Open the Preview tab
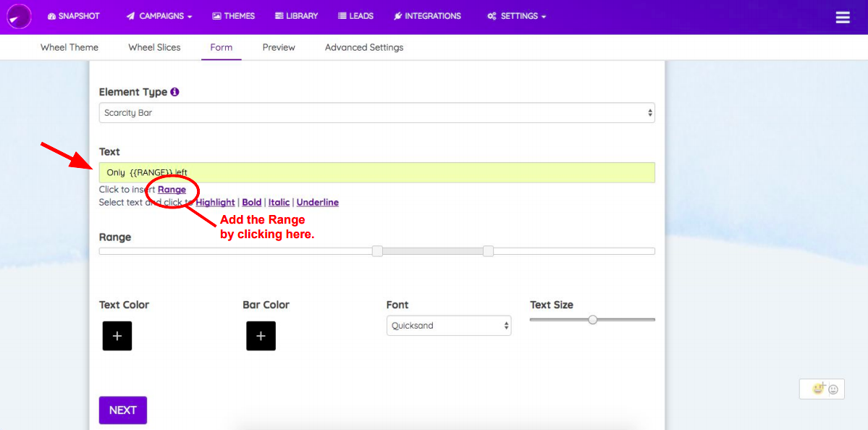The height and width of the screenshot is (430, 868). click(x=279, y=48)
